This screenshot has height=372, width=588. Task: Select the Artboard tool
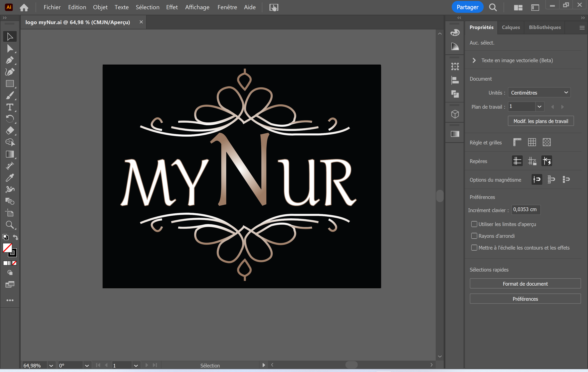(10, 213)
